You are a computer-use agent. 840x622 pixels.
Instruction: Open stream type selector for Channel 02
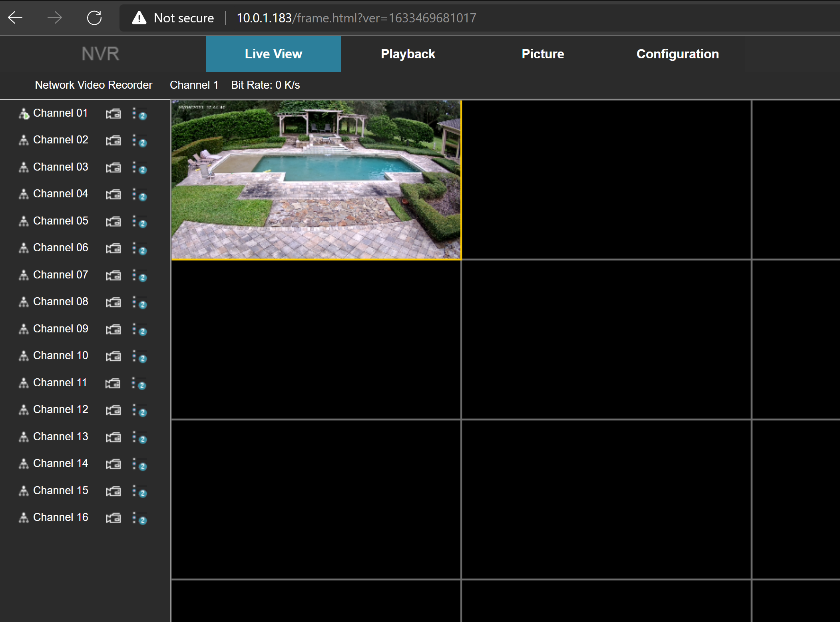(x=139, y=141)
